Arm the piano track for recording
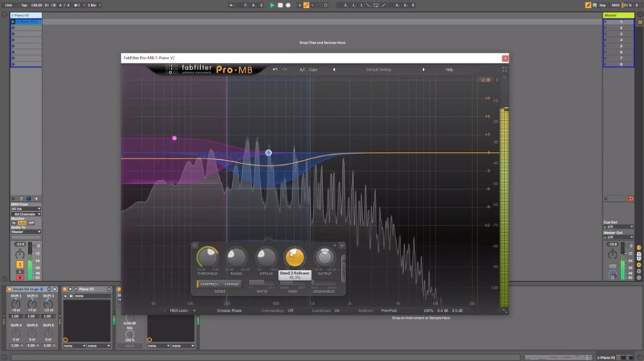The image size is (644, 361). pos(20,278)
